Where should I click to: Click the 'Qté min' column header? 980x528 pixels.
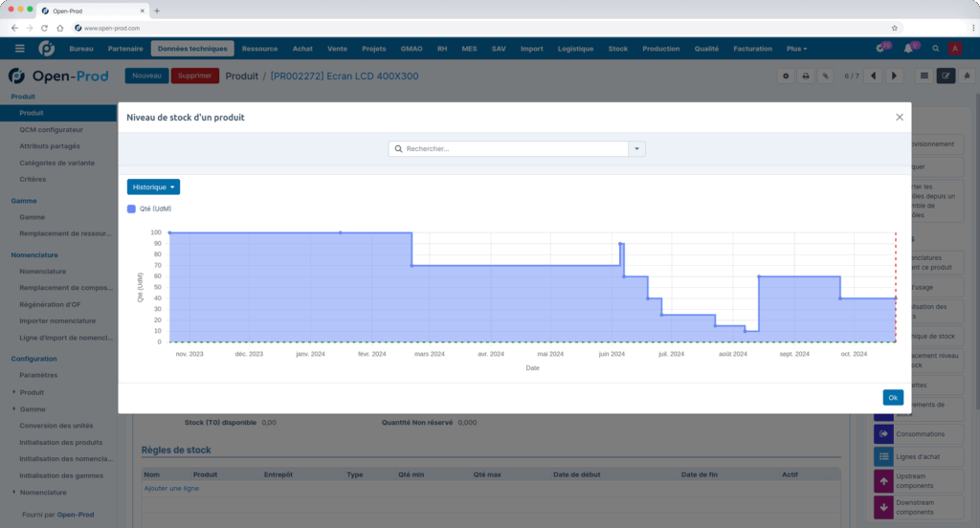(411, 474)
